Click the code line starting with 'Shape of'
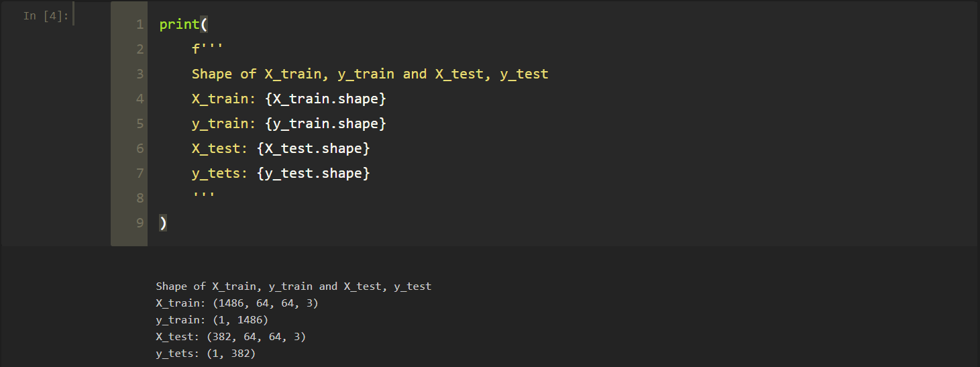The height and width of the screenshot is (367, 980). pyautogui.click(x=370, y=74)
